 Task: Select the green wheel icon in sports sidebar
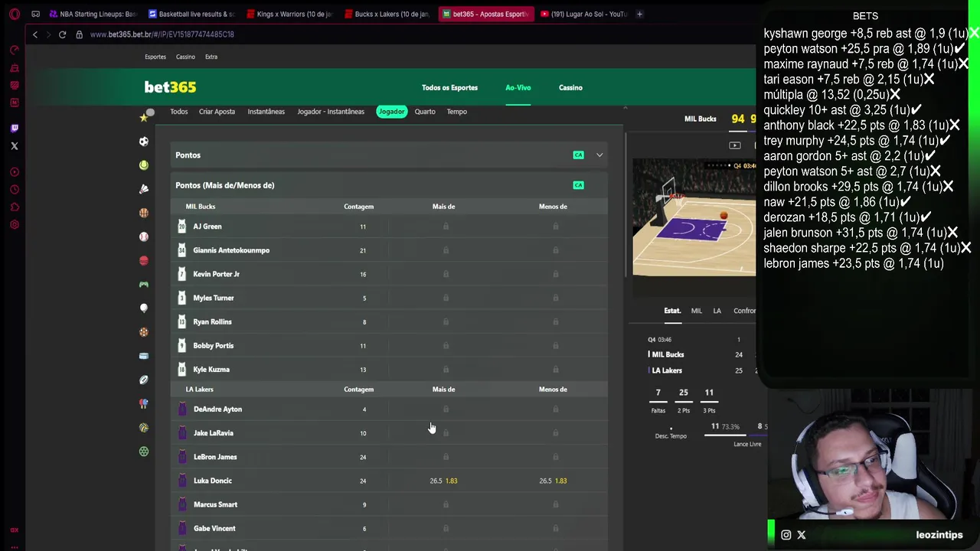point(143,452)
